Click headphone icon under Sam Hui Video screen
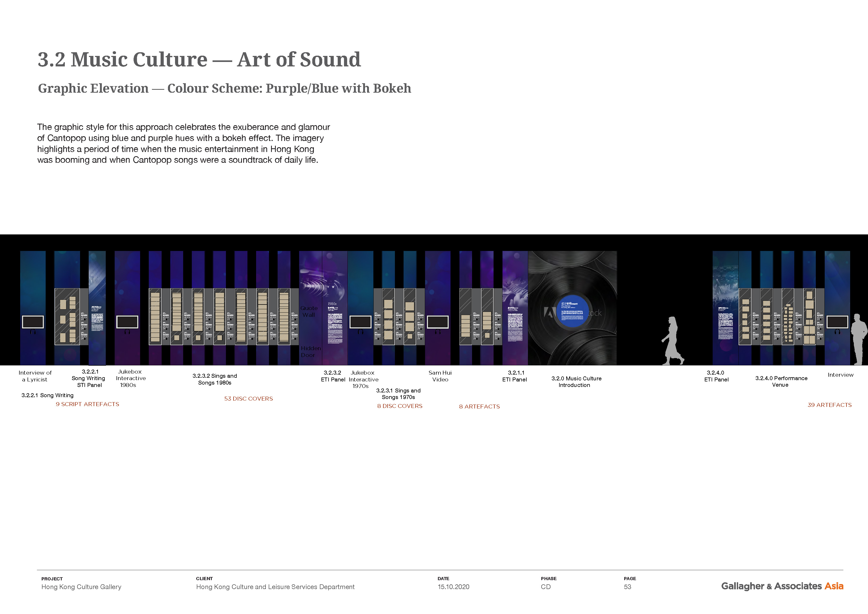Screen dimensions: 868x614 tap(438, 332)
